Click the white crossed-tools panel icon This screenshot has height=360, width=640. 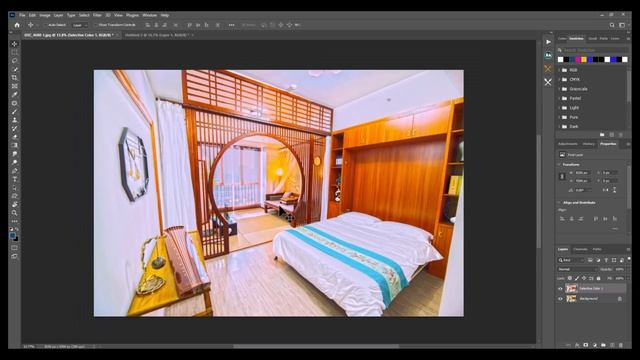548,82
